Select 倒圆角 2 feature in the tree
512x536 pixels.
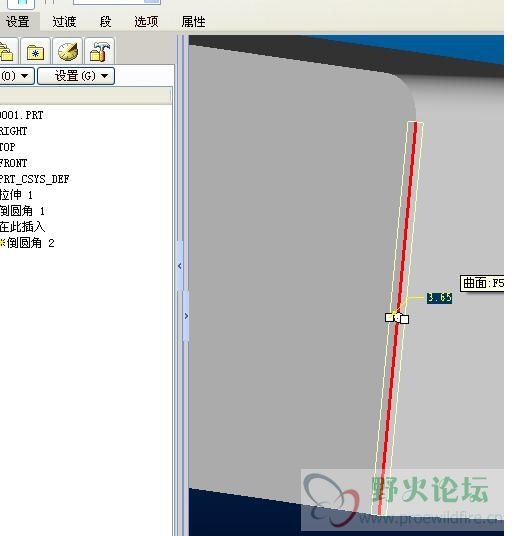click(x=27, y=243)
